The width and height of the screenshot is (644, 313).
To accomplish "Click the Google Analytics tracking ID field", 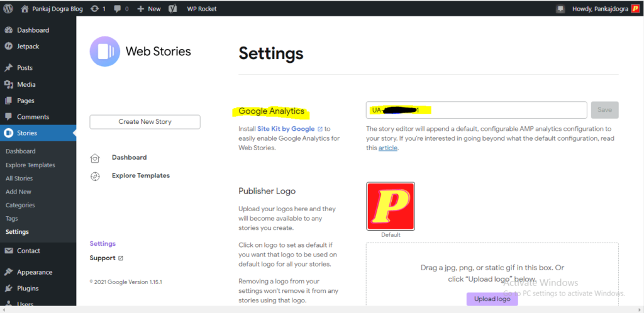I will (477, 110).
